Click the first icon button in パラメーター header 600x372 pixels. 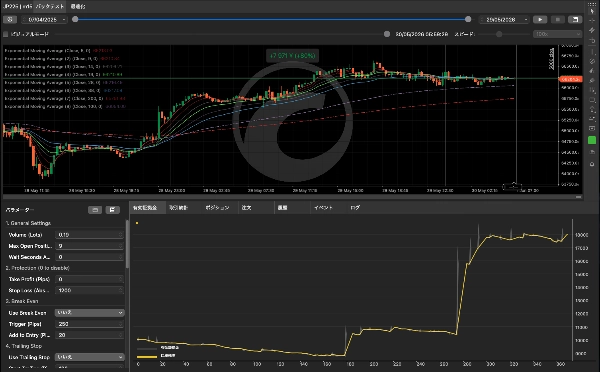click(95, 210)
